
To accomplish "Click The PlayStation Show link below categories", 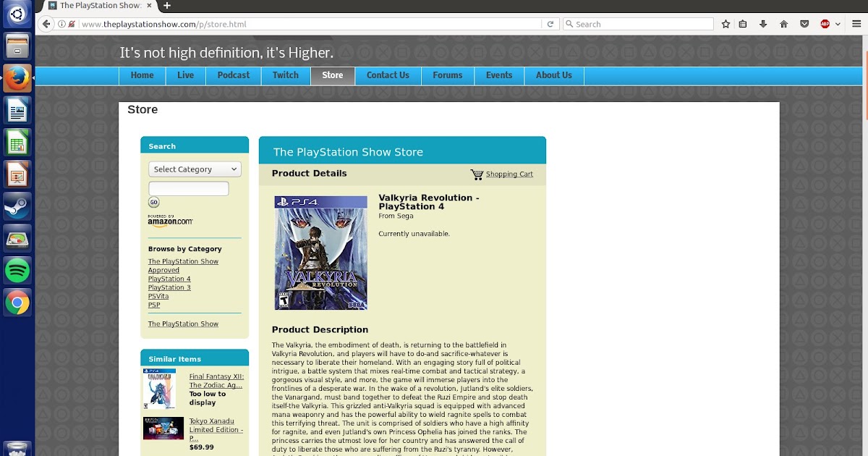I will tap(183, 324).
